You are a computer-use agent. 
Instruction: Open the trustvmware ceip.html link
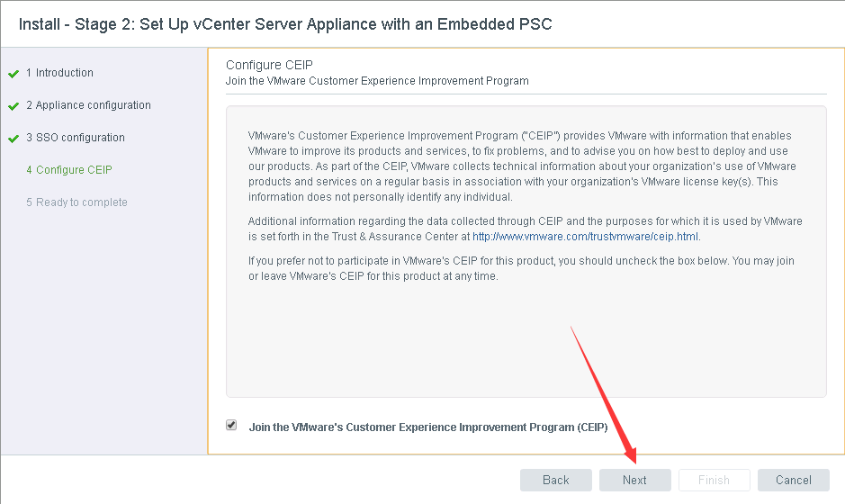pyautogui.click(x=585, y=237)
